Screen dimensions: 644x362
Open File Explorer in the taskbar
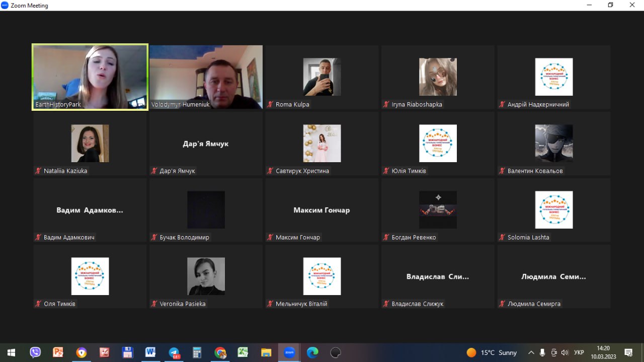coord(266,352)
